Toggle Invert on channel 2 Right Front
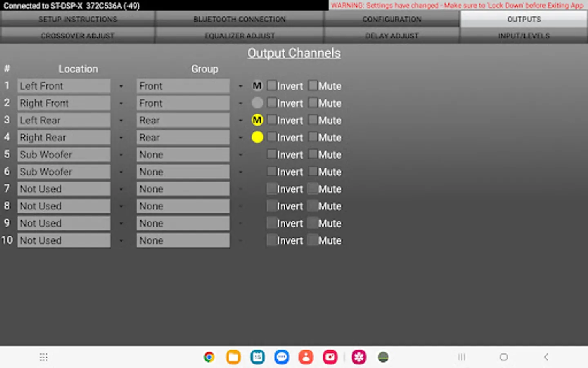Viewport: 588px width, 368px height. tap(272, 103)
